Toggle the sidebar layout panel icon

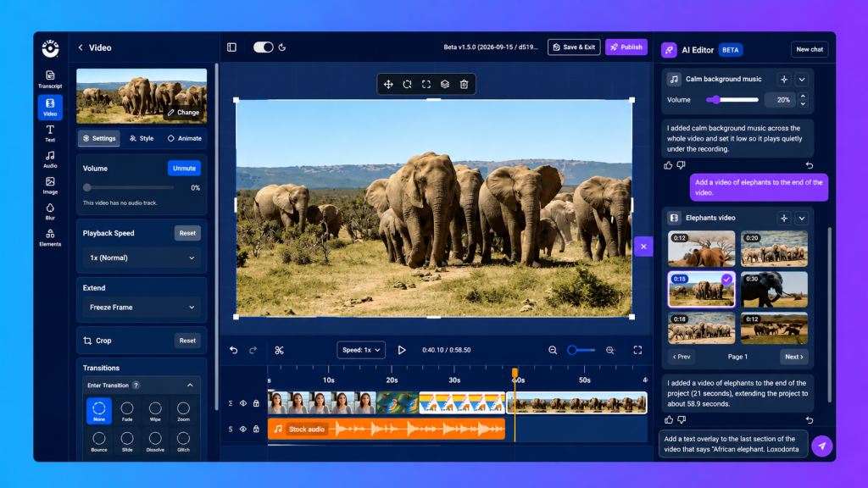click(x=232, y=47)
